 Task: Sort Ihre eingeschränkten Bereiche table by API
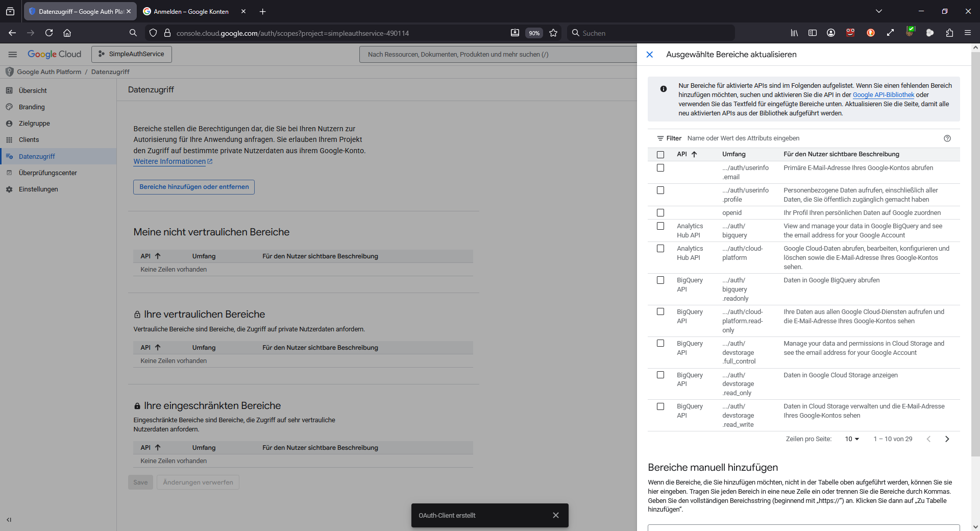[x=158, y=448]
